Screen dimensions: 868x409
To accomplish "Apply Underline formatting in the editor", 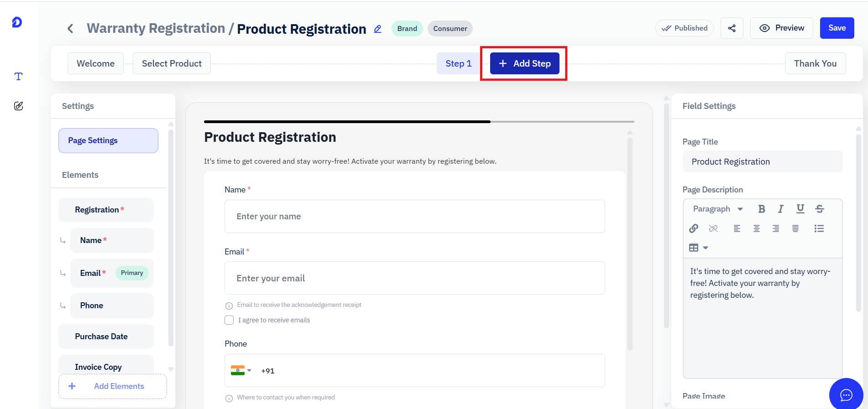I will [800, 209].
